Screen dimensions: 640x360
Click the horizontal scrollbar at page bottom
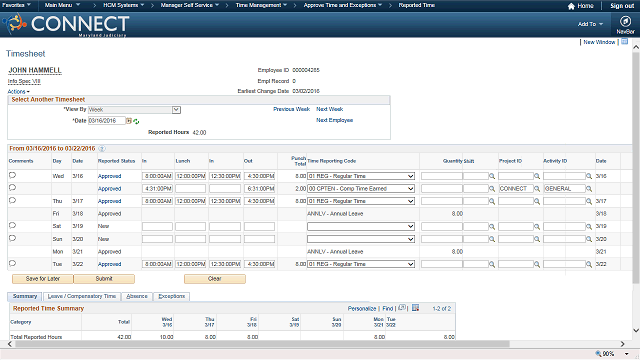262,344
